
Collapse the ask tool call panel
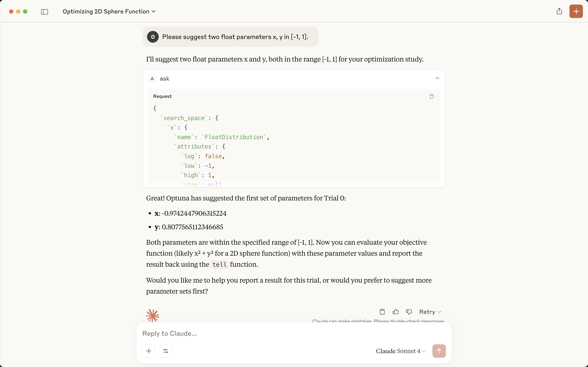437,78
